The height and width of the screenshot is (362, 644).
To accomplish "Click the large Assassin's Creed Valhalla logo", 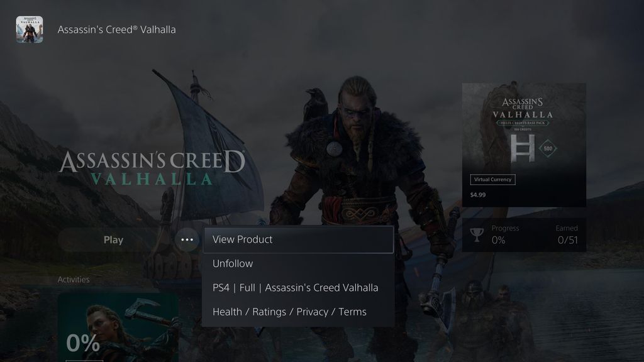I will (x=152, y=167).
